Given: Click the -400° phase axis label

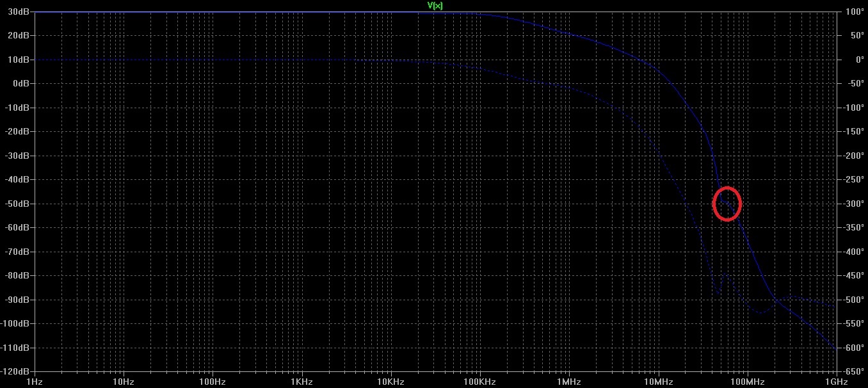Looking at the screenshot, I should (x=855, y=252).
